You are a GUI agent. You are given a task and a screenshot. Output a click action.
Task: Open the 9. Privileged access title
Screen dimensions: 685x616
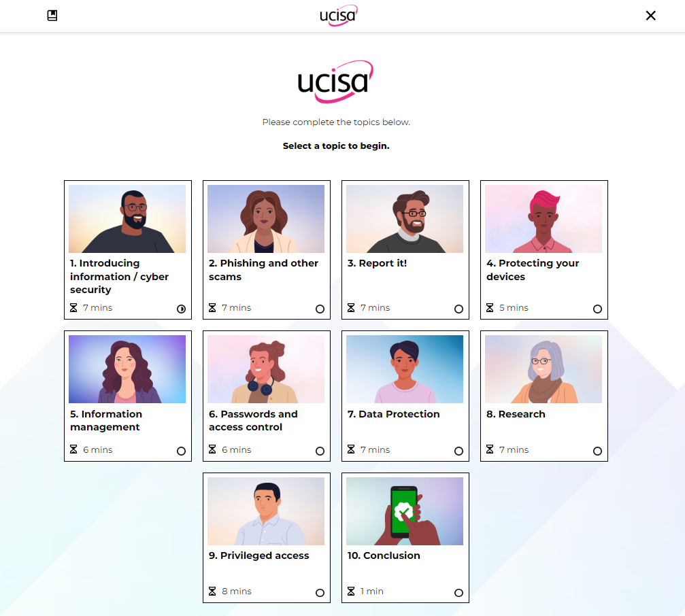[258, 555]
